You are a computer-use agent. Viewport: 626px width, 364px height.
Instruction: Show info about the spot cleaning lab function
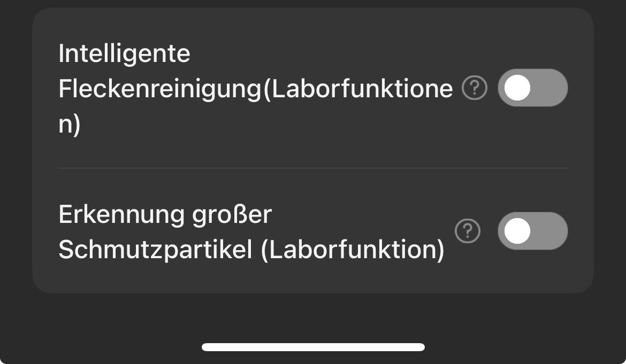pos(474,88)
